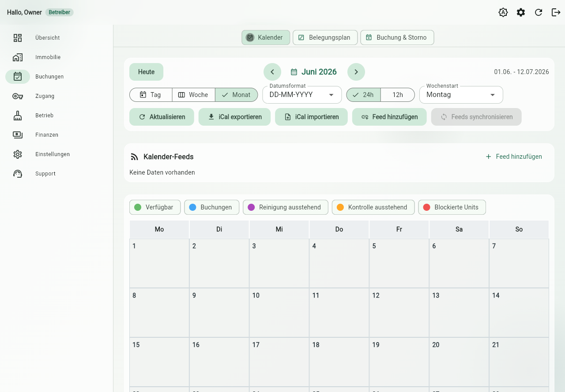Click Feeds synchronisieren button
565x392 pixels.
coord(476,117)
